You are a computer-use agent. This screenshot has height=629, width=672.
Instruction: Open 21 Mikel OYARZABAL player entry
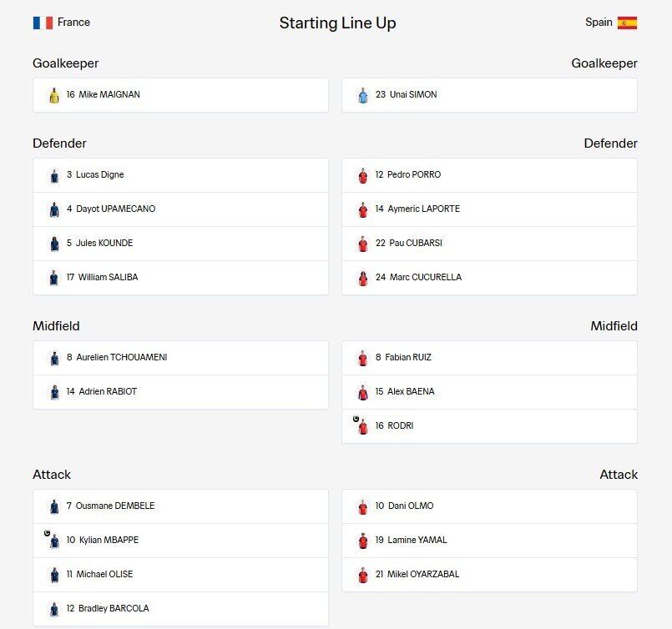click(x=489, y=575)
